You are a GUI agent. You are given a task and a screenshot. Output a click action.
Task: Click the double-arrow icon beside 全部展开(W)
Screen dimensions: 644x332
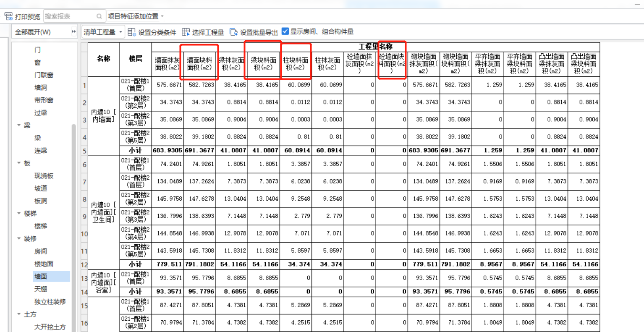tap(74, 31)
